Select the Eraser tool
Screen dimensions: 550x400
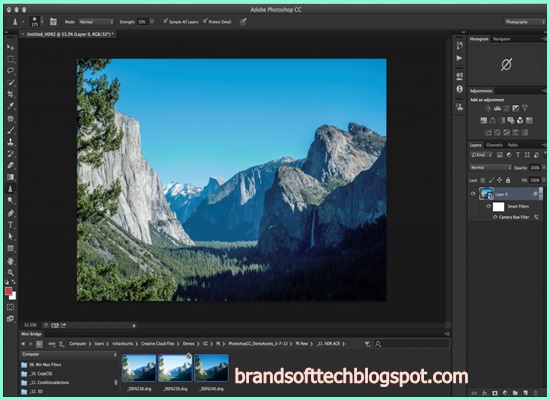(11, 165)
